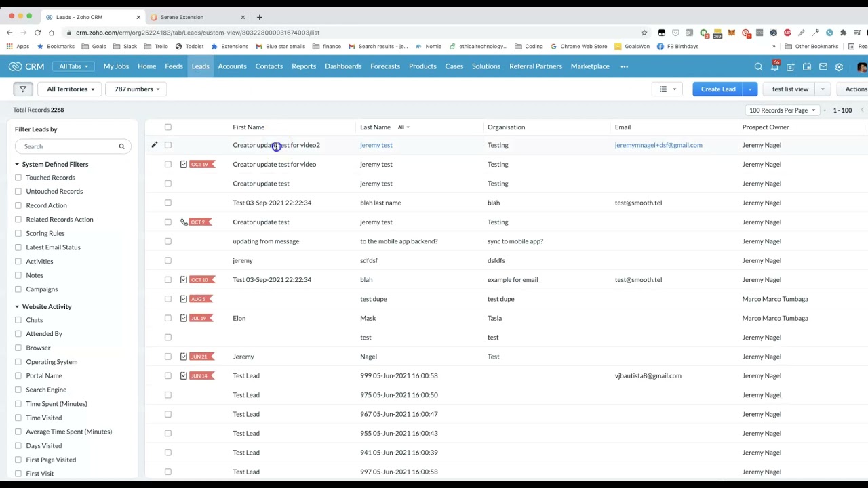Collapse the Website Activity section
This screenshot has height=488, width=868.
[x=17, y=307]
